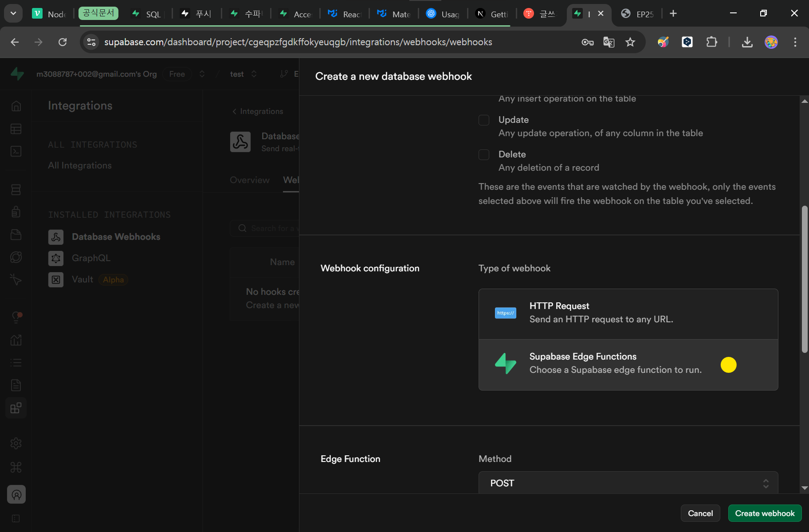The width and height of the screenshot is (809, 532).
Task: Open the Storage sidebar icon
Action: (16, 235)
